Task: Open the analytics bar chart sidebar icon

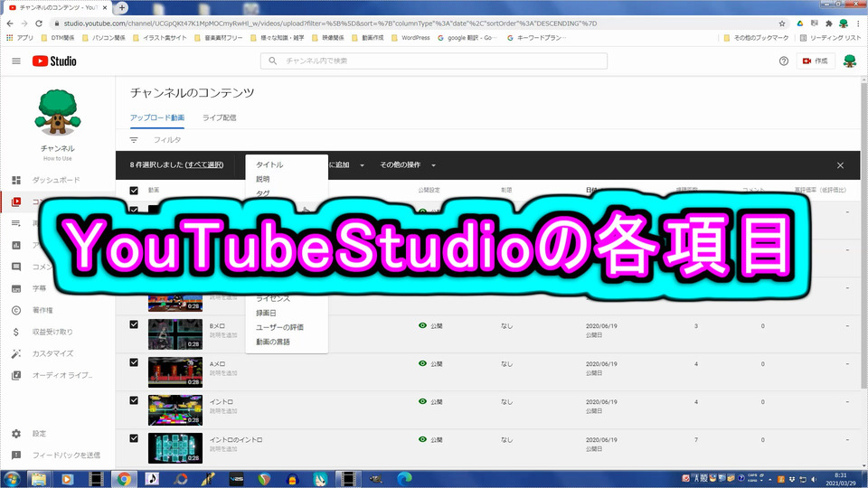Action: pyautogui.click(x=16, y=245)
